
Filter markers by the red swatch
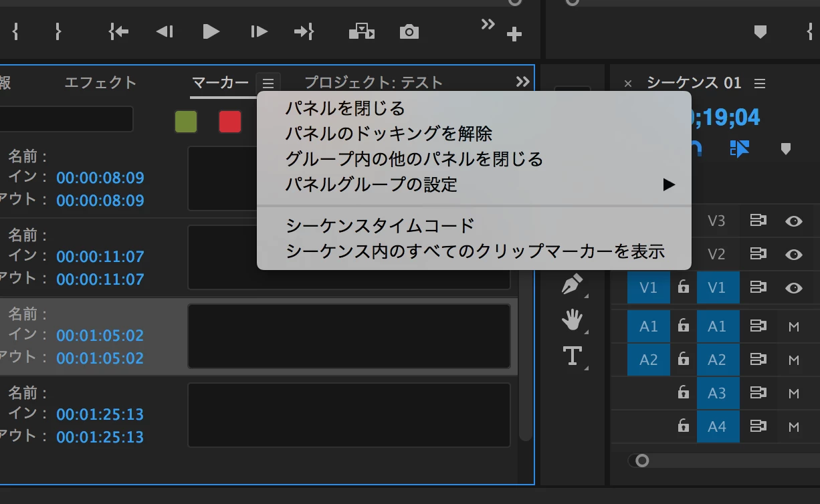pyautogui.click(x=230, y=122)
